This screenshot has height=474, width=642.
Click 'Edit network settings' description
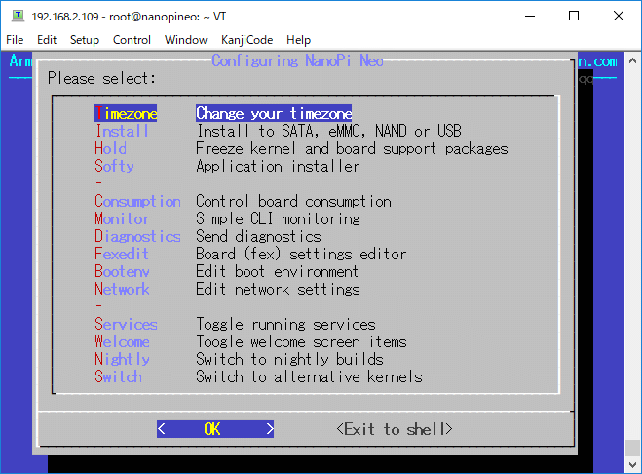278,289
